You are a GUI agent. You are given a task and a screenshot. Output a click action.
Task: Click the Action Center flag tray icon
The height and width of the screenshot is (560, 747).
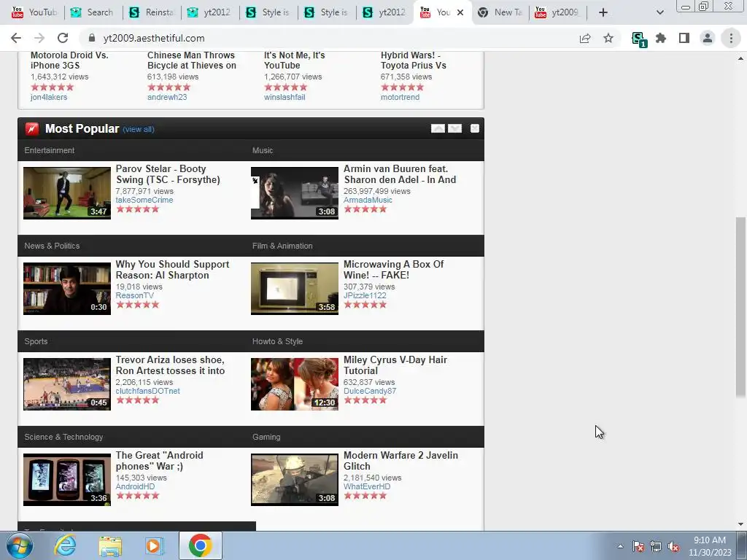pyautogui.click(x=638, y=546)
